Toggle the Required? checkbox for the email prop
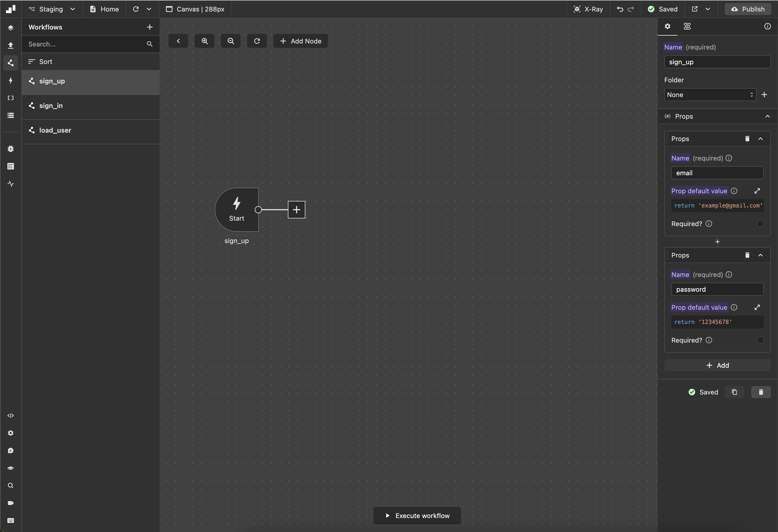 coord(761,224)
